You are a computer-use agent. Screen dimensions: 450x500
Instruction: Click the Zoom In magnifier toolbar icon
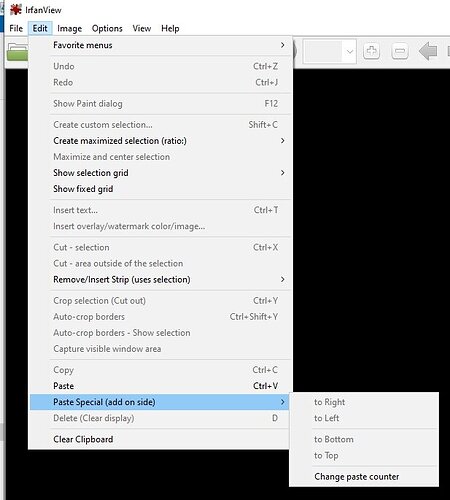pyautogui.click(x=371, y=52)
